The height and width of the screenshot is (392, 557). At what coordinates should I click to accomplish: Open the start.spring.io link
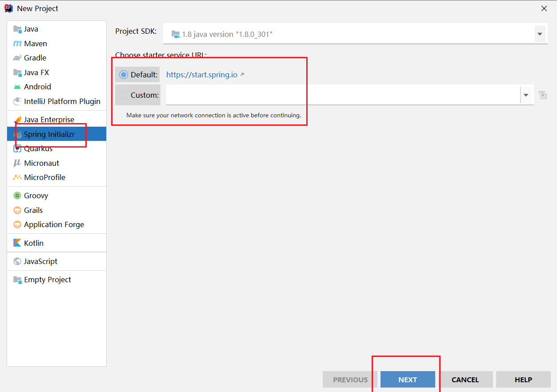pyautogui.click(x=202, y=75)
